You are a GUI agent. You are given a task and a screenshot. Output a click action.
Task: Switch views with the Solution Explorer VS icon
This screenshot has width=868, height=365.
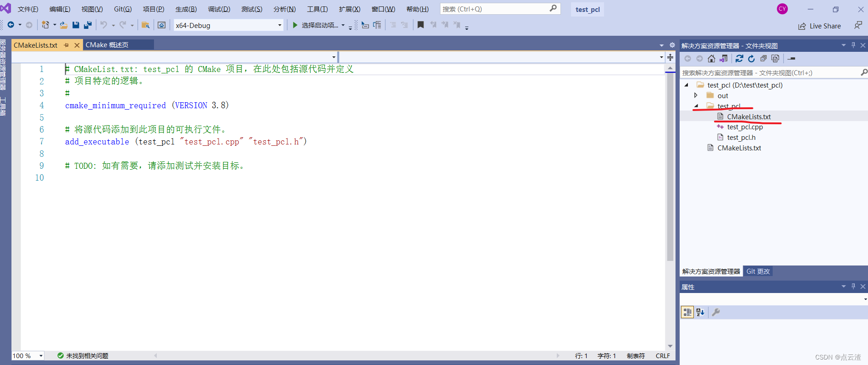point(724,58)
